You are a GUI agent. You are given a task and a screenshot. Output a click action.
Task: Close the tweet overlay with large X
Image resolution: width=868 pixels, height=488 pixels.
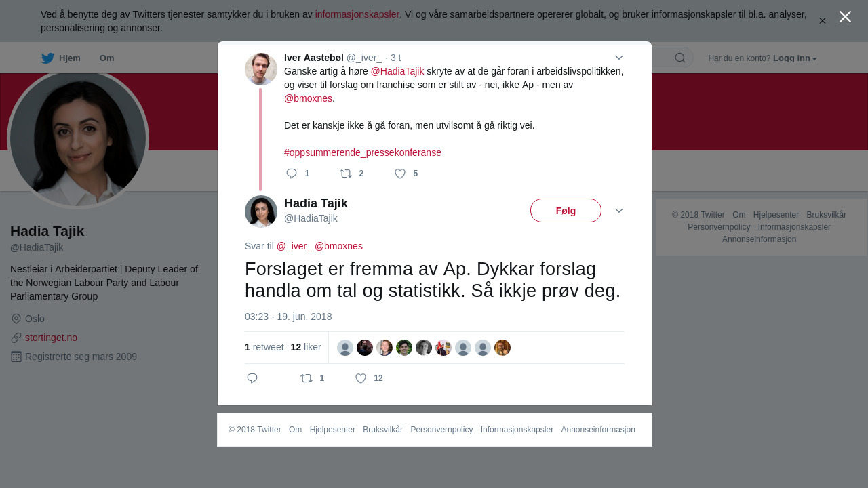coord(845,16)
